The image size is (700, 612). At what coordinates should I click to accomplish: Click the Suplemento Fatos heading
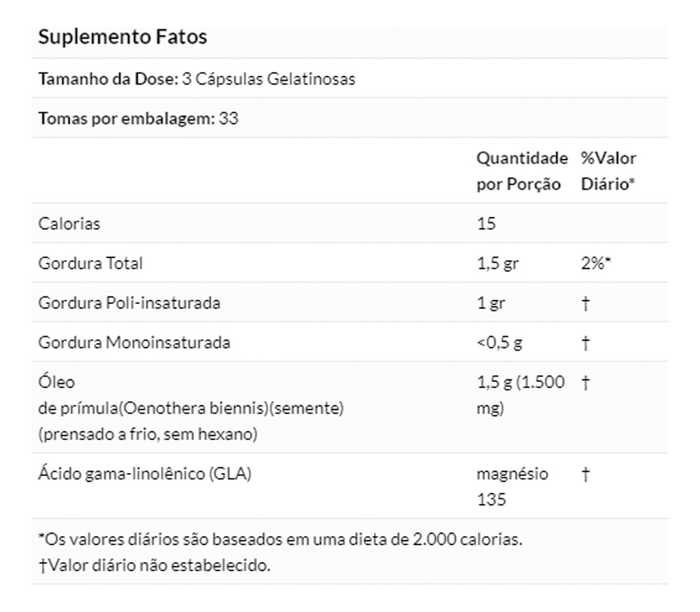pyautogui.click(x=123, y=37)
